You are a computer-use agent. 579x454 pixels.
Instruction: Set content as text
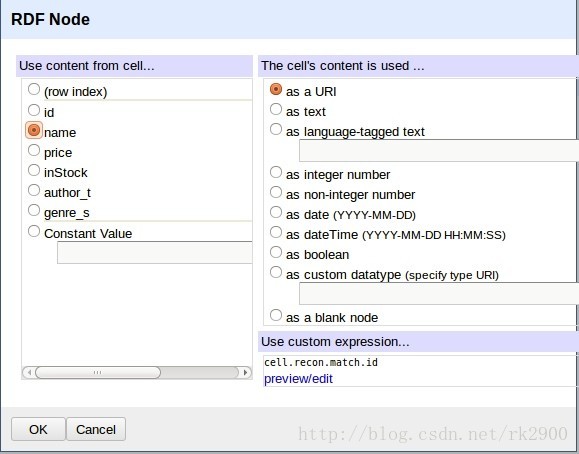click(x=276, y=109)
